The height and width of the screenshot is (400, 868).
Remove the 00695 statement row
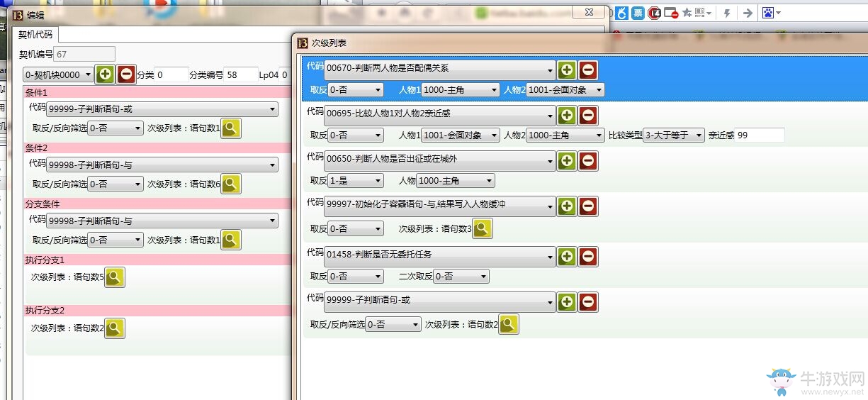[588, 115]
